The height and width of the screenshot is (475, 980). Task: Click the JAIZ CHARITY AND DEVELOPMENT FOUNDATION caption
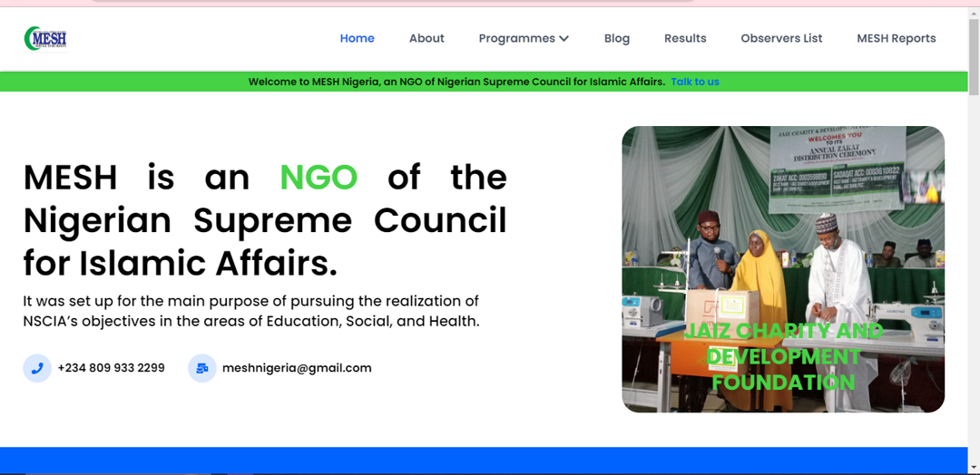coord(783,356)
